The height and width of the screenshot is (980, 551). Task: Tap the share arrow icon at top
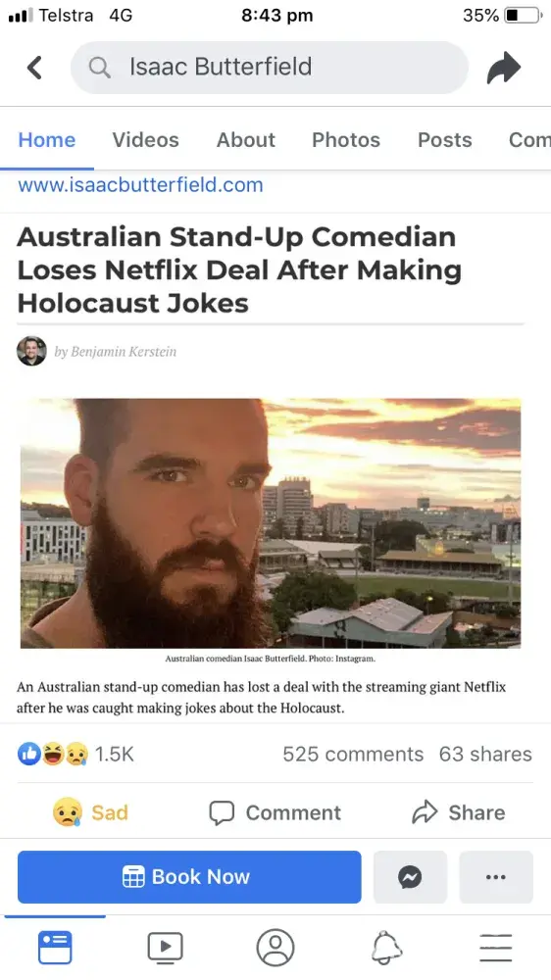504,68
